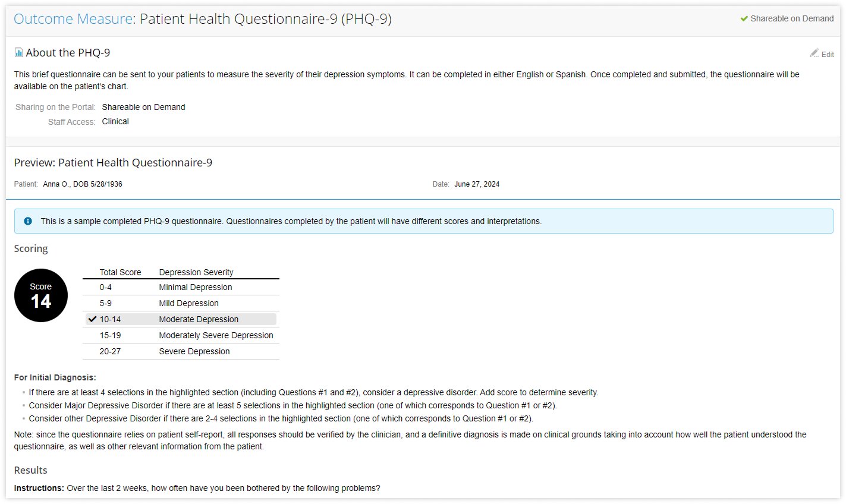Click the date June 27, 2024

tap(477, 184)
